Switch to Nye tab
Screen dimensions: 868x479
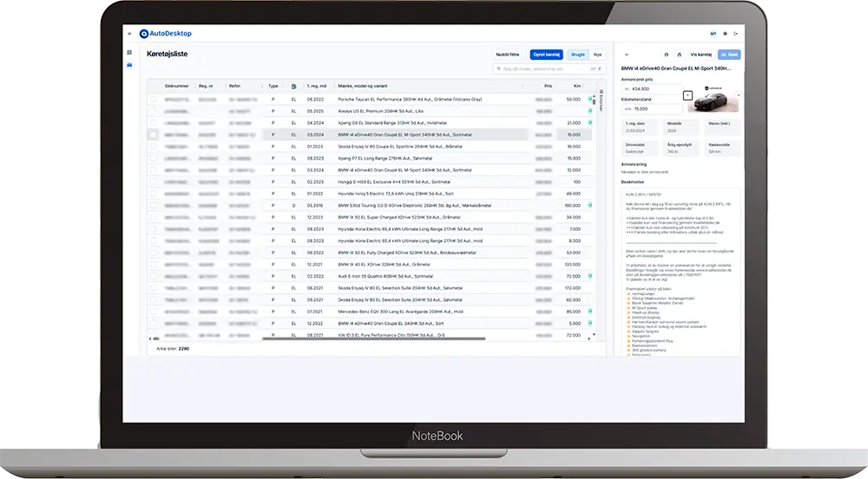click(597, 55)
